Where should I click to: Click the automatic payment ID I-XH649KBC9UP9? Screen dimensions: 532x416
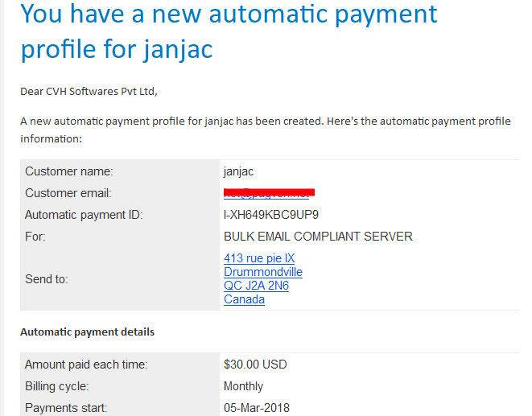coord(271,215)
